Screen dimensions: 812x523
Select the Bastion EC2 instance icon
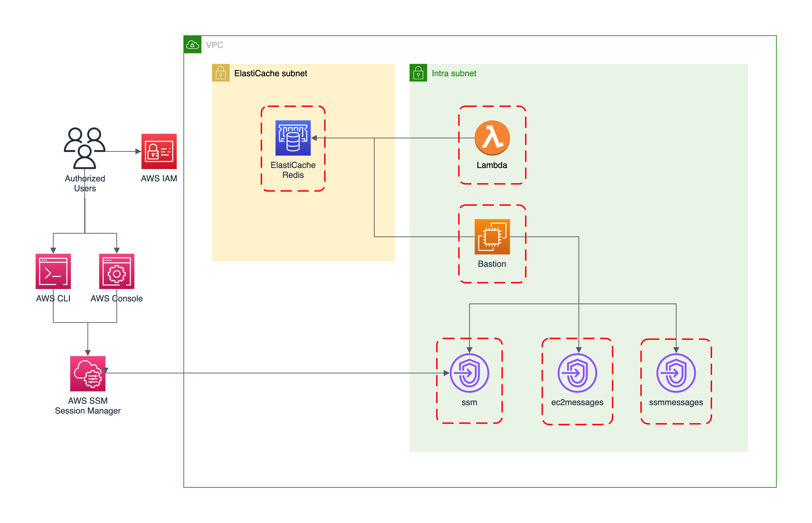(x=492, y=237)
